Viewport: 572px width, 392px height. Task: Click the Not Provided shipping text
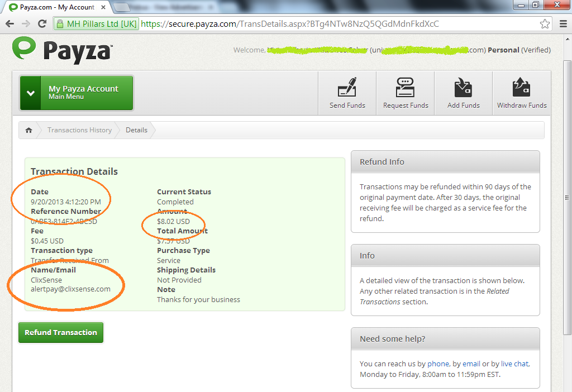[x=179, y=280]
